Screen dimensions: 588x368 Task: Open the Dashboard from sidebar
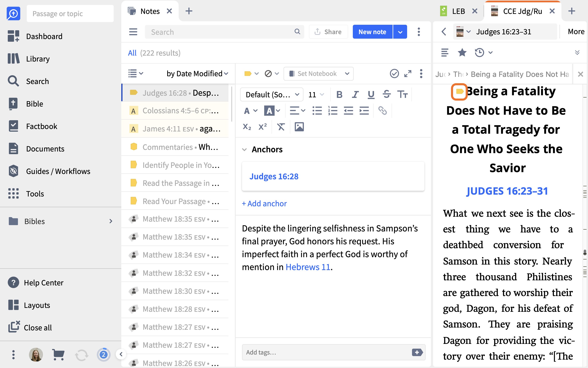(35, 36)
